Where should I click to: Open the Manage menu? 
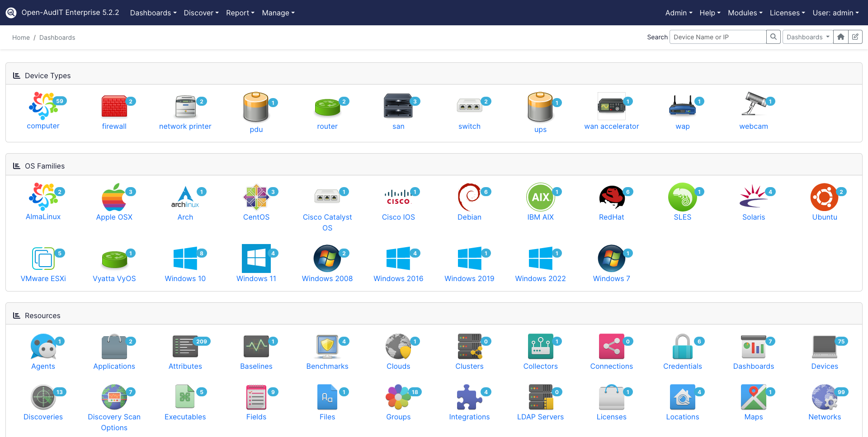(x=278, y=13)
